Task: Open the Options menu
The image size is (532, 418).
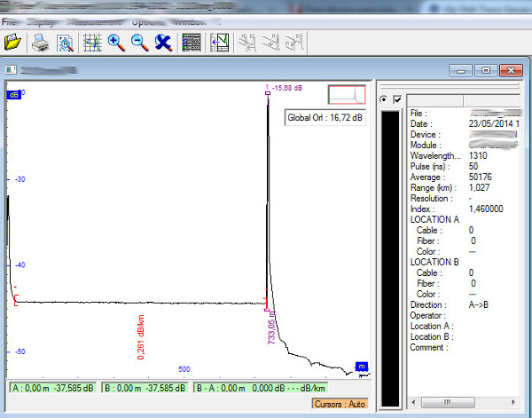Action: [148, 23]
